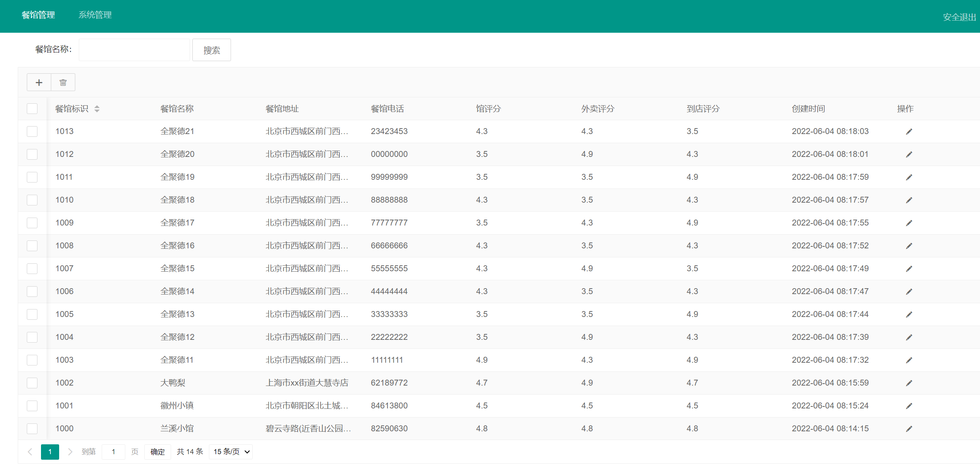Click the add restaurant plus icon
980x466 pixels.
(39, 82)
